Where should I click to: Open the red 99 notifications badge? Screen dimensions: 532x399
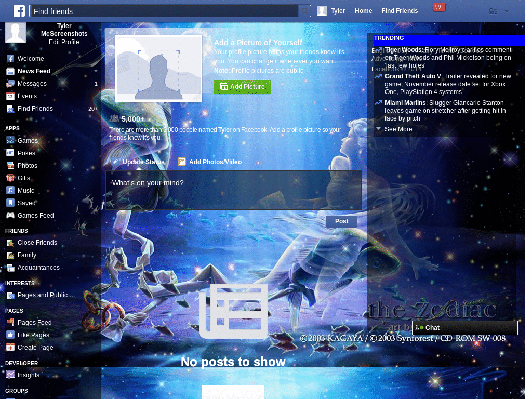[x=439, y=7]
